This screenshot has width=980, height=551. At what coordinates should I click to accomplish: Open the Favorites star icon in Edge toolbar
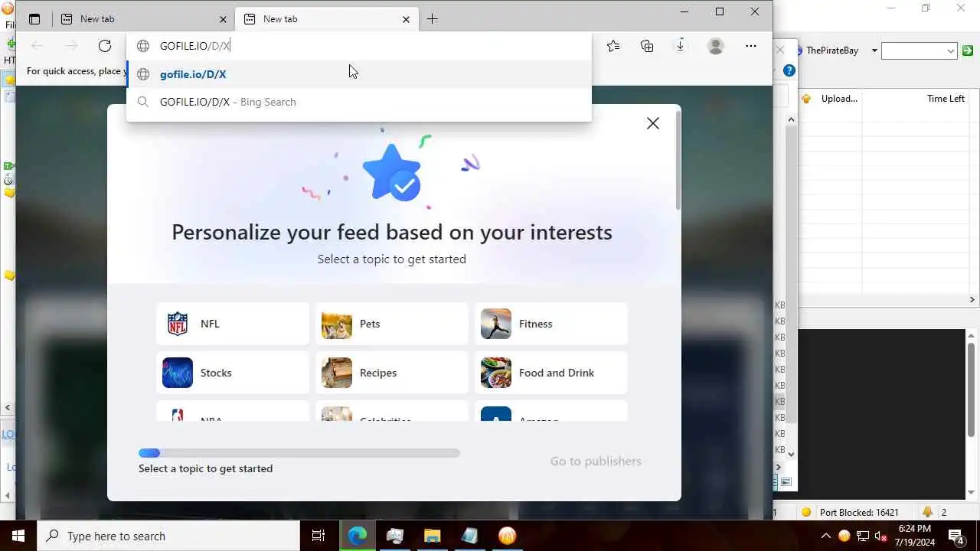(x=613, y=46)
